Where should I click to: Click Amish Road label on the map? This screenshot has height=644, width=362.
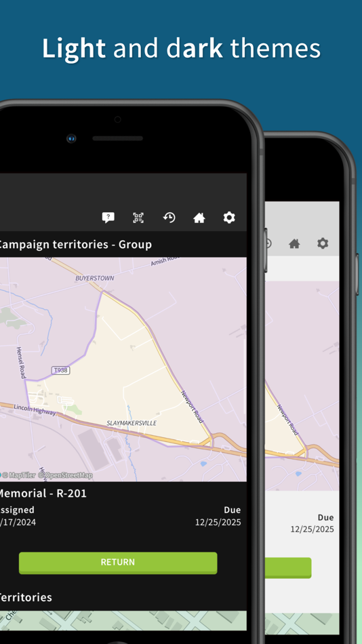tap(165, 262)
